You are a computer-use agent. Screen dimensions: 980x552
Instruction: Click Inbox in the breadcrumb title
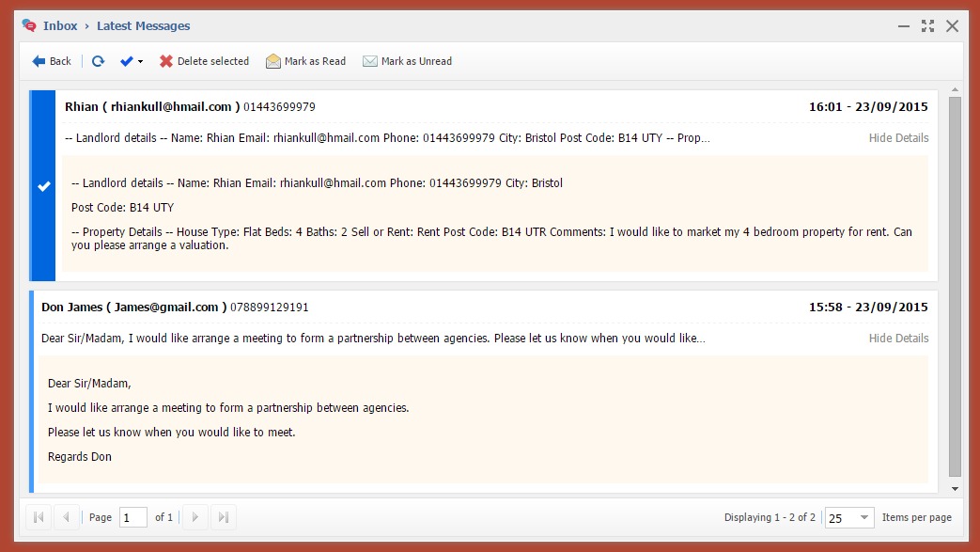pyautogui.click(x=60, y=25)
